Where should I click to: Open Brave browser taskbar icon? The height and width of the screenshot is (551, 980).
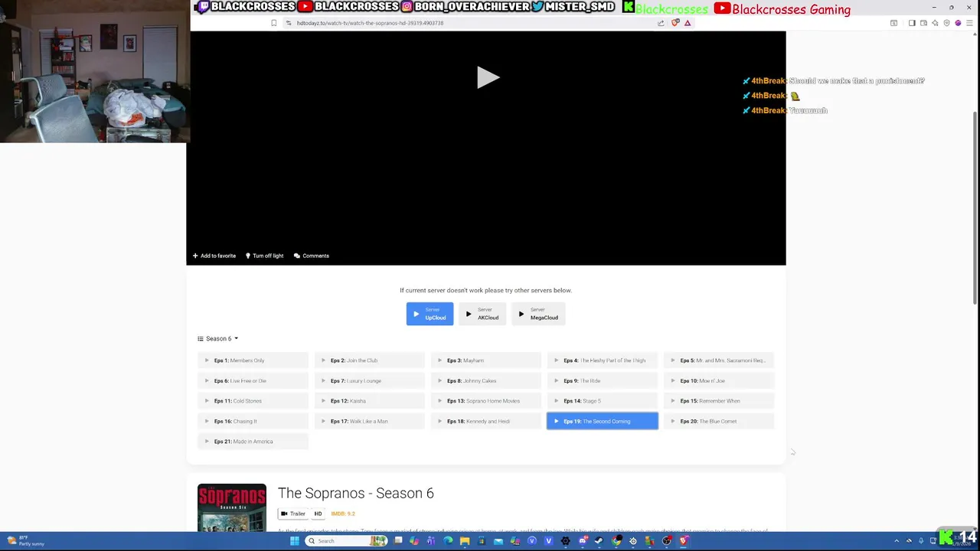[684, 541]
